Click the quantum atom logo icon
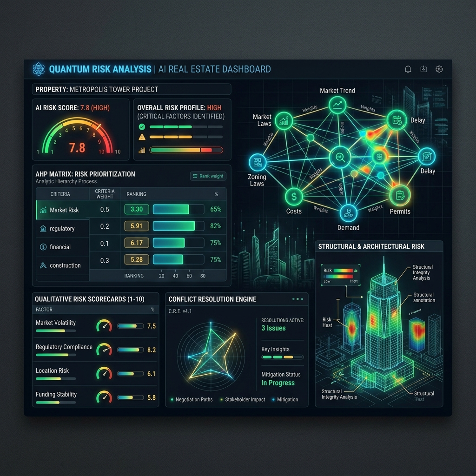The image size is (476, 476). (39, 69)
